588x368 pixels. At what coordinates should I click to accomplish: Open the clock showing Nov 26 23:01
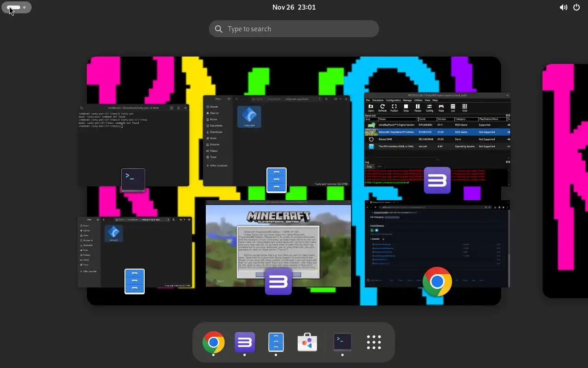click(294, 7)
